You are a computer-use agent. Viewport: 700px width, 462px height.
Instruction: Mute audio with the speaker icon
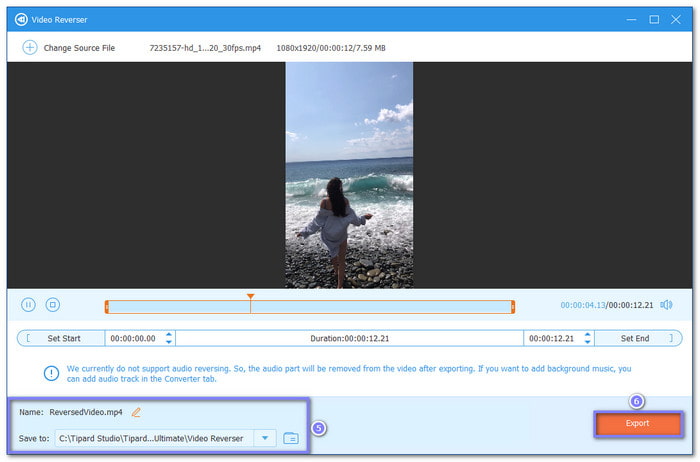[666, 305]
